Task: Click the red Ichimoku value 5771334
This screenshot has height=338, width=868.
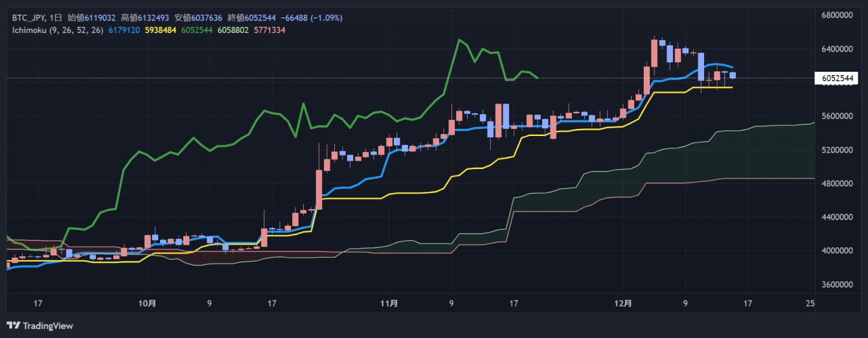Action: tap(270, 30)
